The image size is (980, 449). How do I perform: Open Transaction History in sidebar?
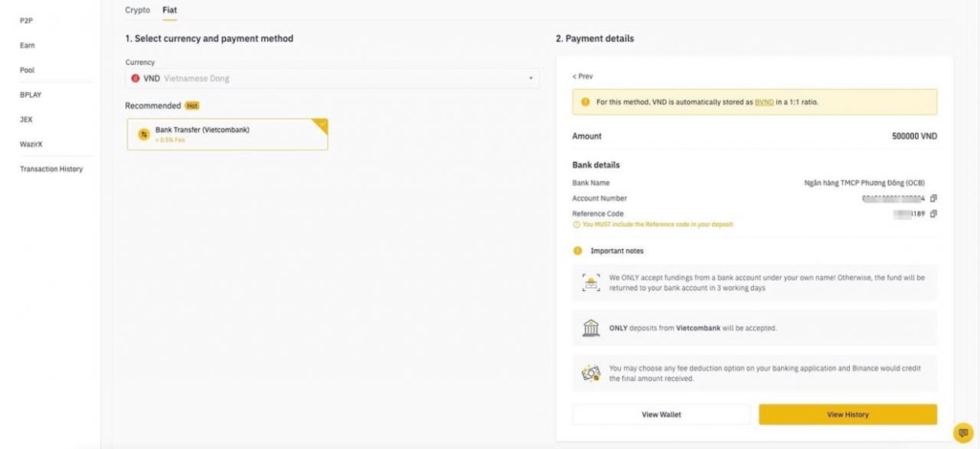coord(52,169)
